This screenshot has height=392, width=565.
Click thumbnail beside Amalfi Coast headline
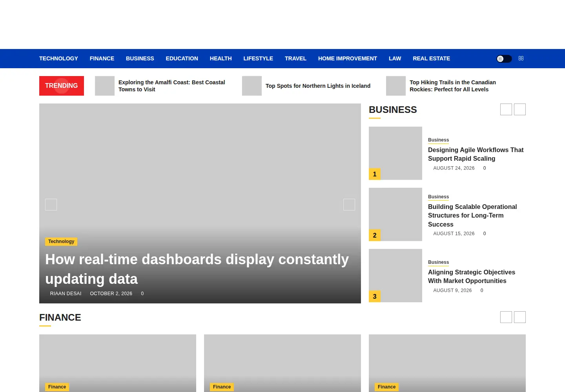pos(105,86)
